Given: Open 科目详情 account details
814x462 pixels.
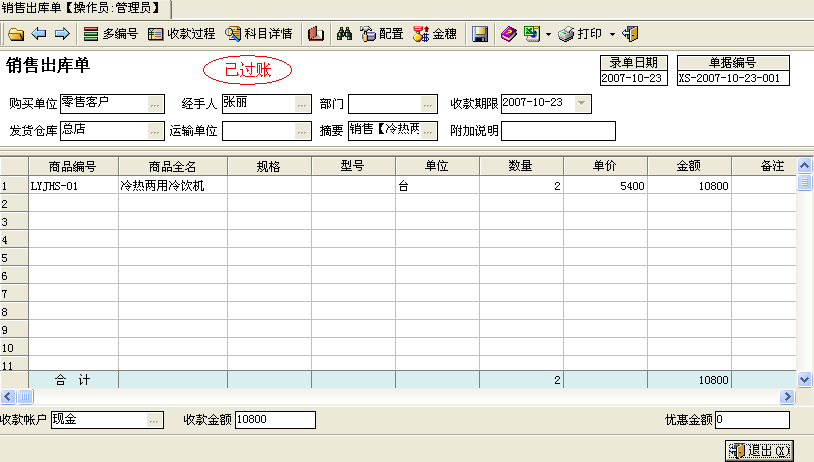Looking at the screenshot, I should 259,34.
